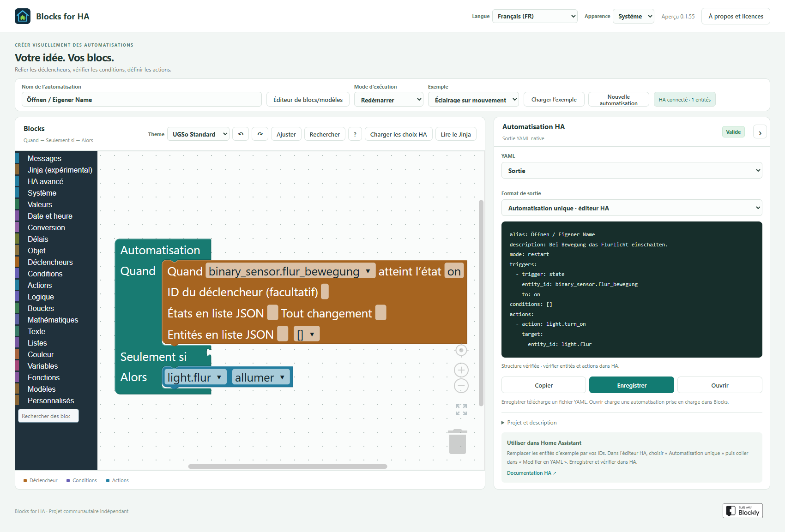This screenshot has width=785, height=532.
Task: Zoom out of the block workspace
Action: coord(461,386)
